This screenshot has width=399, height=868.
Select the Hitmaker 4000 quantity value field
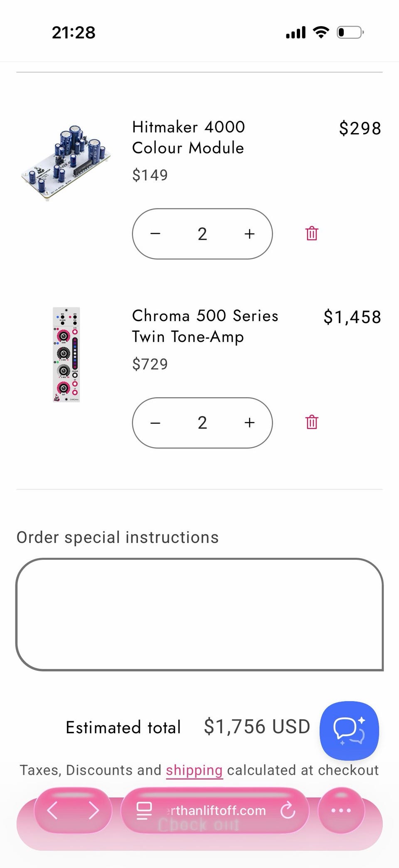202,234
